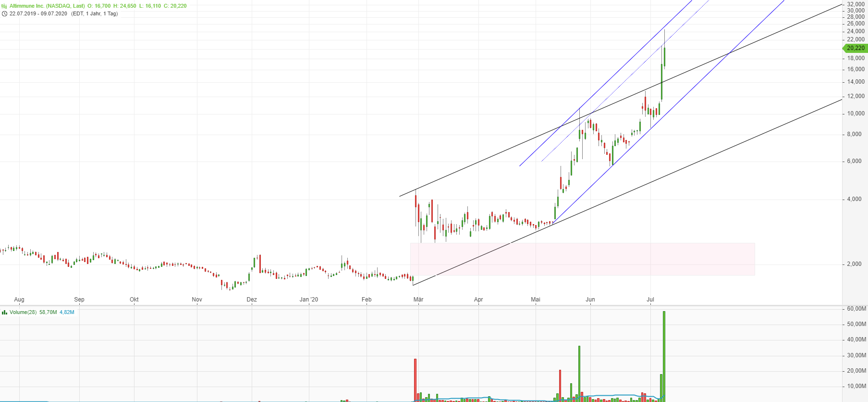The image size is (868, 402).
Task: Click the 4,000 price axis label
Action: (854, 199)
